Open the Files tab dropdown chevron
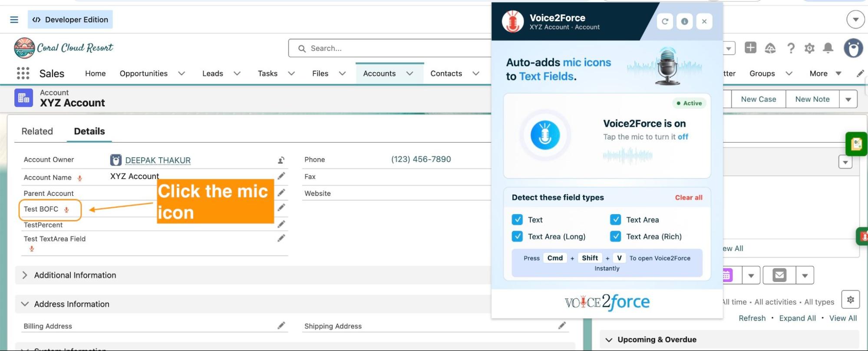 [x=342, y=73]
